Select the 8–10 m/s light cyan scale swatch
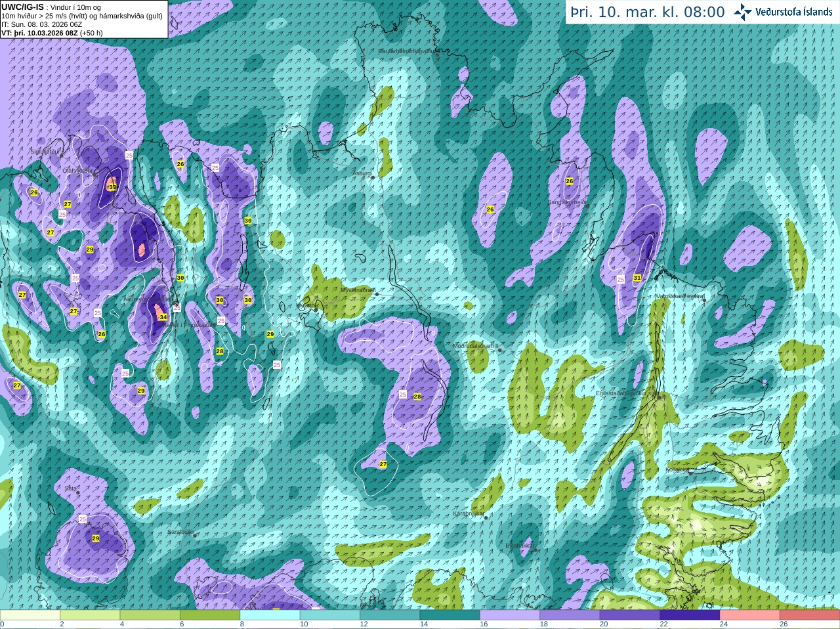 pos(270,615)
